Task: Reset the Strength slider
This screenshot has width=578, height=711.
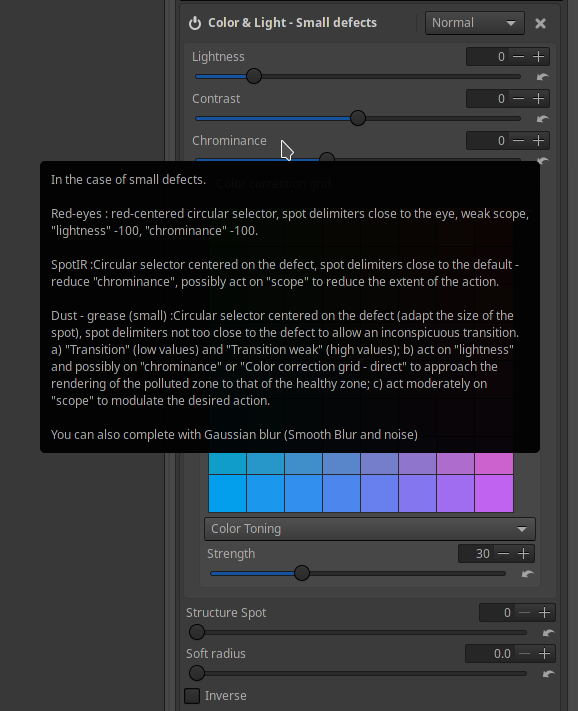Action: tap(527, 574)
